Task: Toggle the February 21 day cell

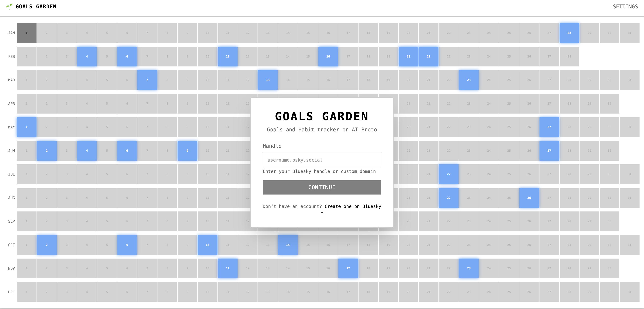Action: point(429,56)
